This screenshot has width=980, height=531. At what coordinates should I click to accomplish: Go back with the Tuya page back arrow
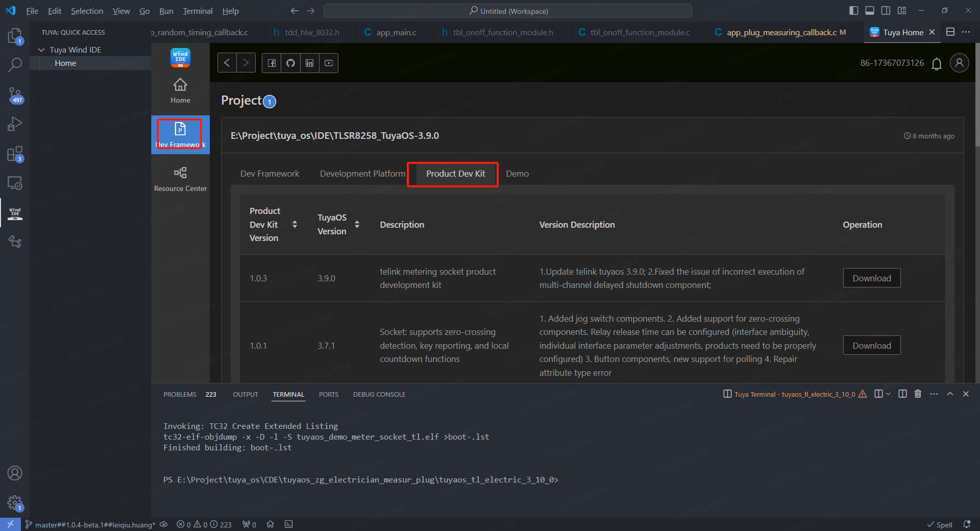tap(227, 63)
